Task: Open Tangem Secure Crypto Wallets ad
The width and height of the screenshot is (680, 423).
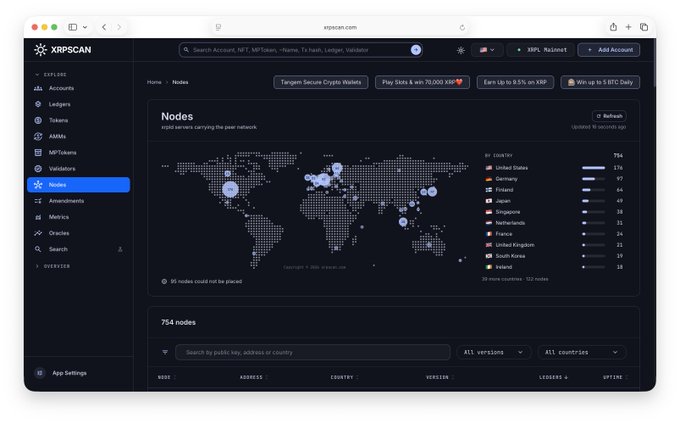Action: coord(321,82)
